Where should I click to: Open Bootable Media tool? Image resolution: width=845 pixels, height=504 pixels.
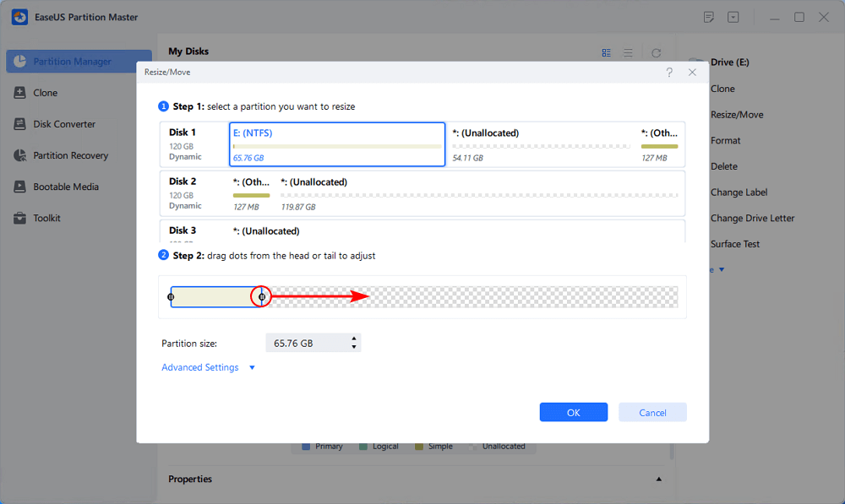click(66, 187)
